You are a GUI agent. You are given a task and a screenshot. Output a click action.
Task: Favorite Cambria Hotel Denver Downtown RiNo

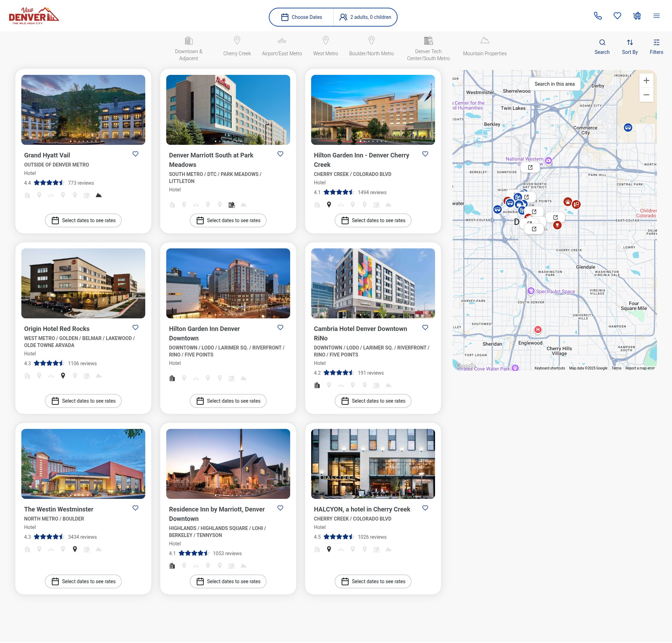[x=425, y=327]
